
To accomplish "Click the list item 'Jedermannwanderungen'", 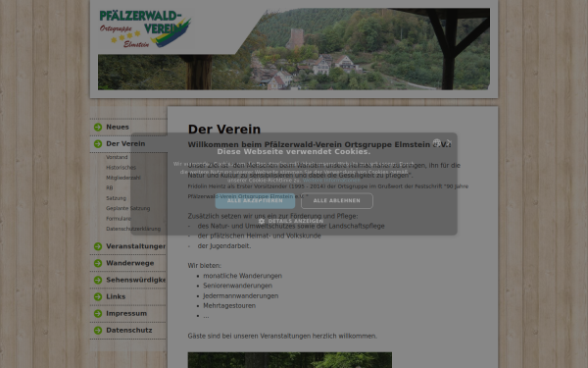I will (x=241, y=296).
